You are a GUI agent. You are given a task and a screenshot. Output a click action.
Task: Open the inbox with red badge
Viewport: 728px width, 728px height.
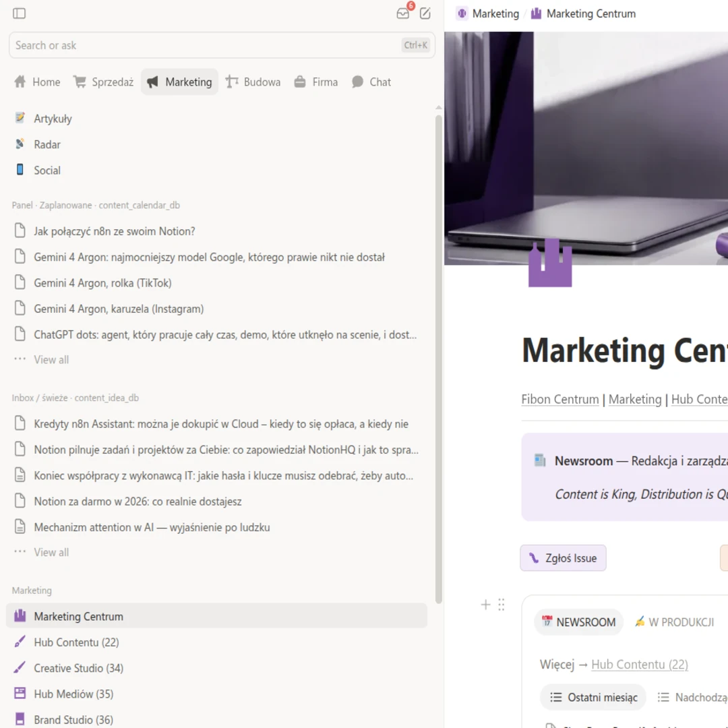(403, 13)
